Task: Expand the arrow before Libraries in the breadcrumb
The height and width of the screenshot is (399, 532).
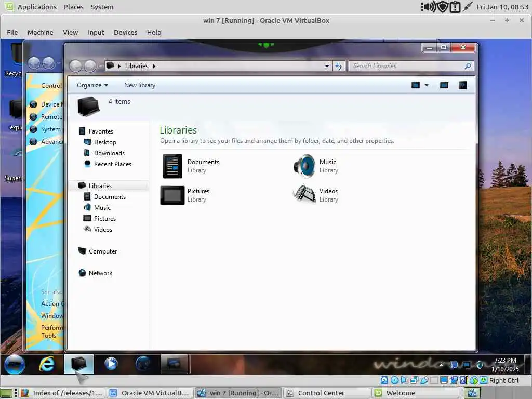Action: [x=119, y=66]
